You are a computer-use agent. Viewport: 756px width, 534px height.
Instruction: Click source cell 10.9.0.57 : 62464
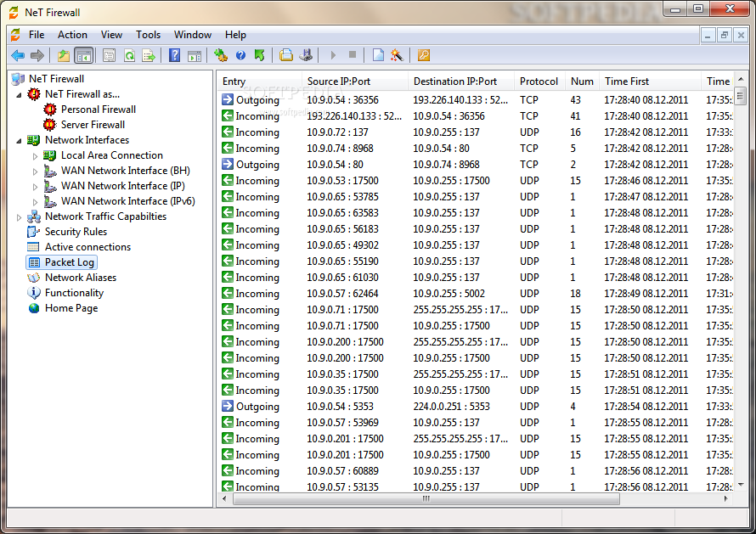342,294
